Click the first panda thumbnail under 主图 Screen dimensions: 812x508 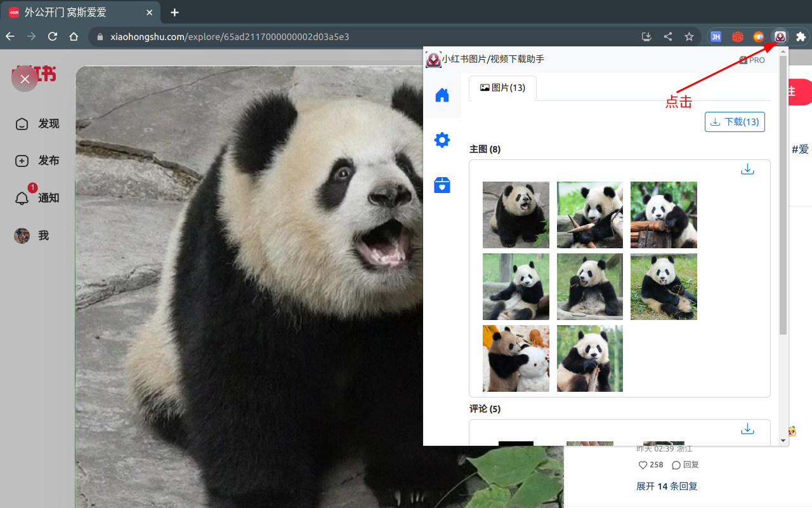pyautogui.click(x=516, y=215)
